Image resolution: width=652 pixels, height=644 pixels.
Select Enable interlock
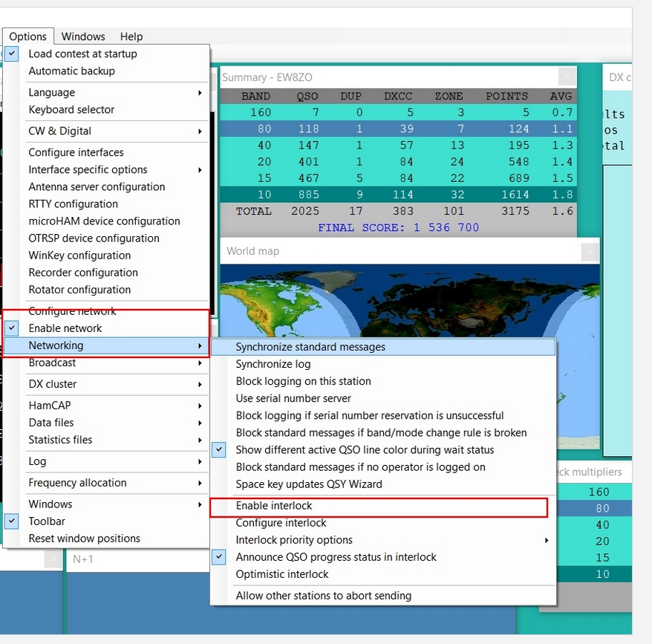pos(274,506)
